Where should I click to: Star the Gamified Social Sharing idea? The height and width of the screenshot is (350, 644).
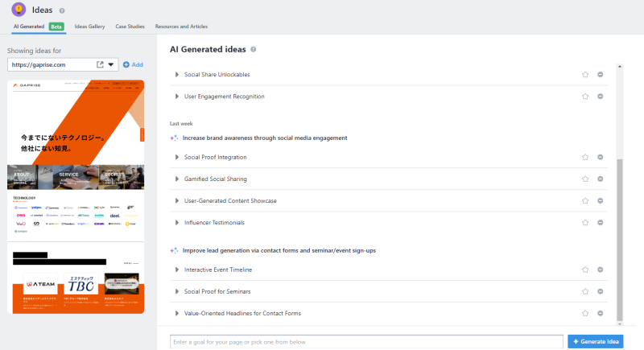click(586, 179)
